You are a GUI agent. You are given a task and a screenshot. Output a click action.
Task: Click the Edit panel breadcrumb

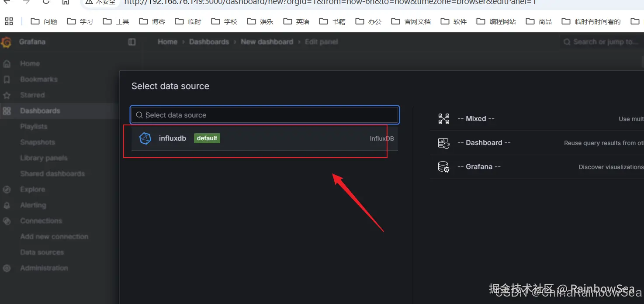(x=321, y=42)
